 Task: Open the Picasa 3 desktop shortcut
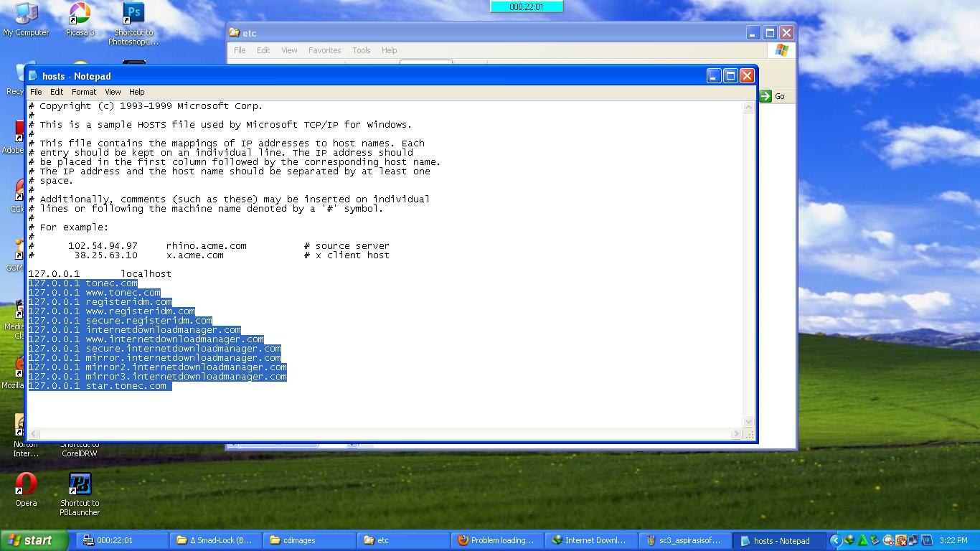click(x=80, y=20)
